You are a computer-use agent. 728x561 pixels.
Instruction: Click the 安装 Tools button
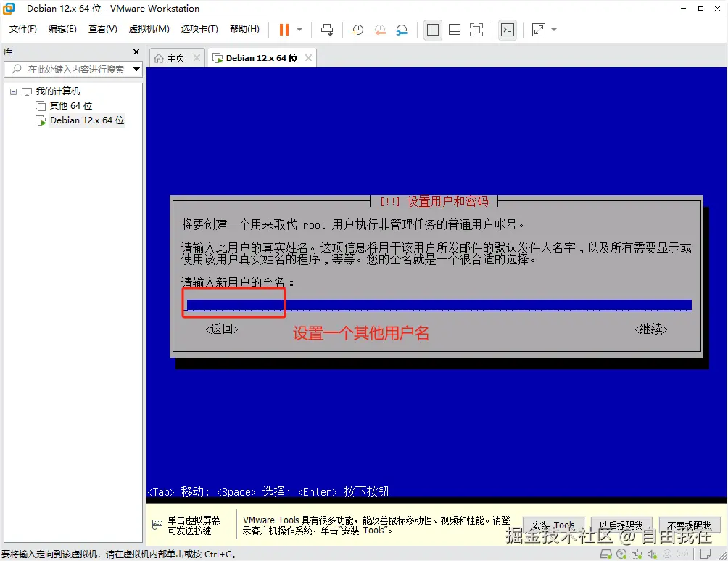click(x=553, y=524)
